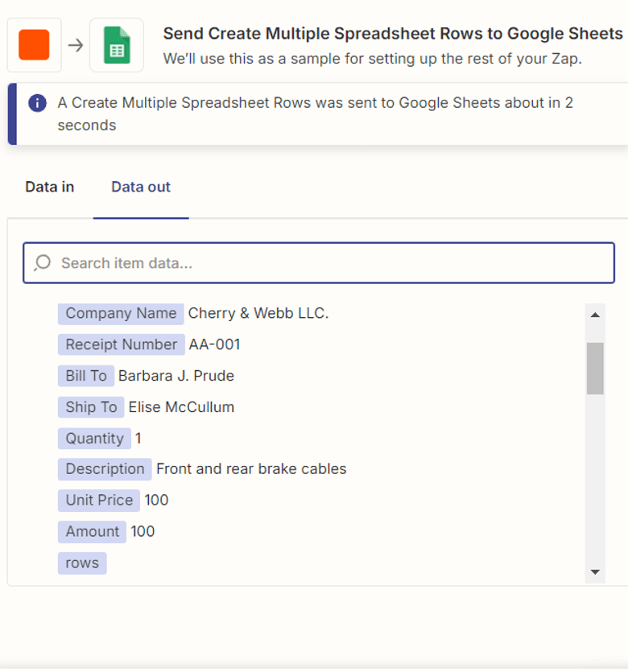Image resolution: width=628 pixels, height=672 pixels.
Task: Expand the rows item
Action: pos(82,563)
